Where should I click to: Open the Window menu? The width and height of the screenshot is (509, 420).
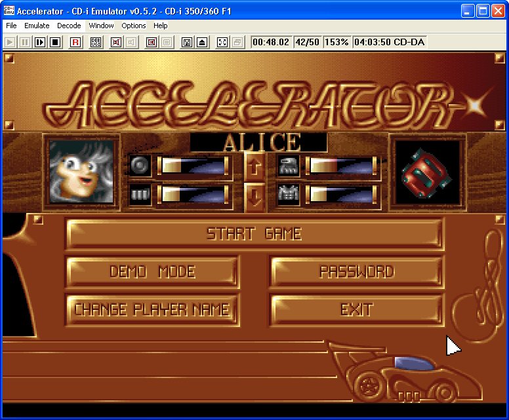pos(101,26)
